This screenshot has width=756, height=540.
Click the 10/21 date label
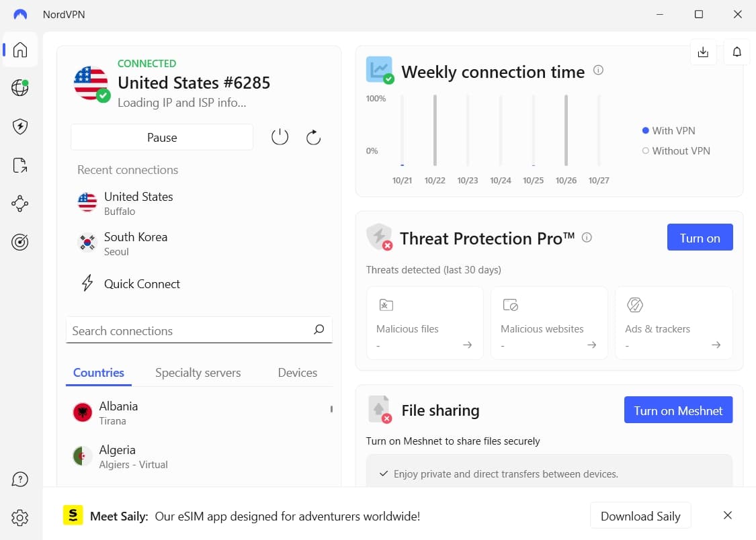pyautogui.click(x=402, y=180)
